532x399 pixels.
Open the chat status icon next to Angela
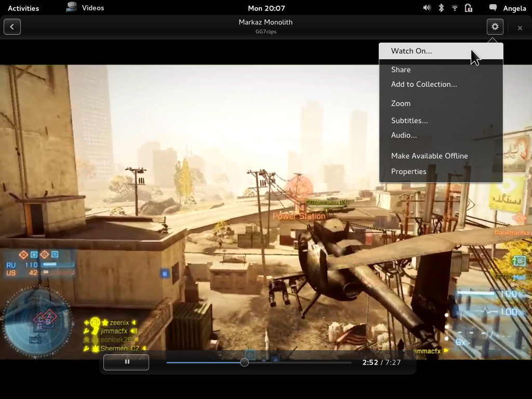[493, 8]
